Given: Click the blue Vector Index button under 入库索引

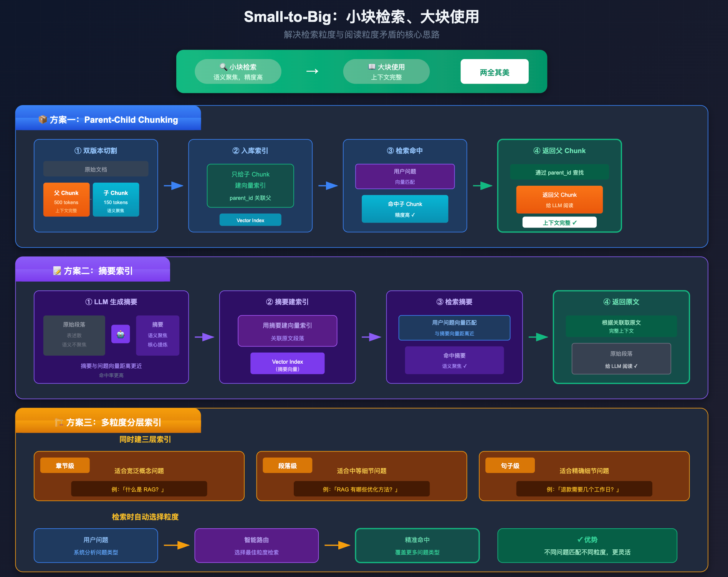Looking at the screenshot, I should click(250, 220).
